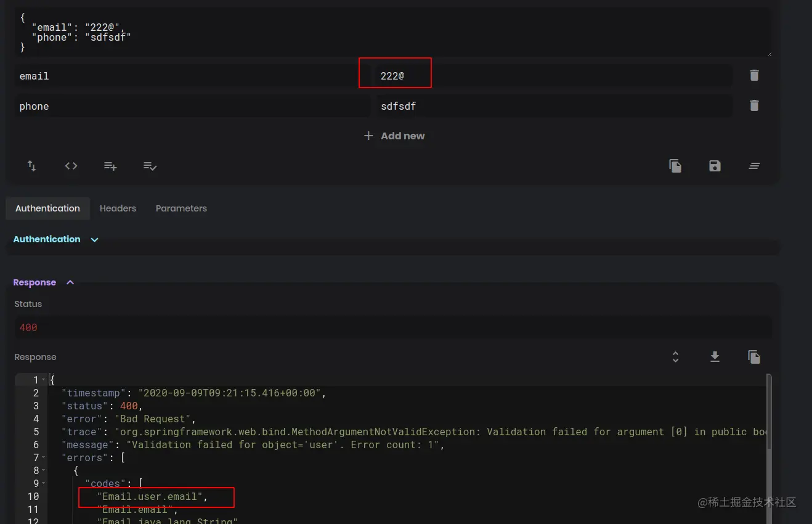Click the playlist check icon
812x524 pixels.
point(150,166)
